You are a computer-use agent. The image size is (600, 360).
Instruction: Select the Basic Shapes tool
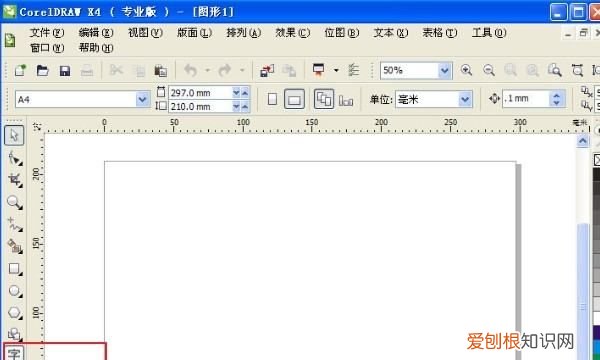[15, 334]
